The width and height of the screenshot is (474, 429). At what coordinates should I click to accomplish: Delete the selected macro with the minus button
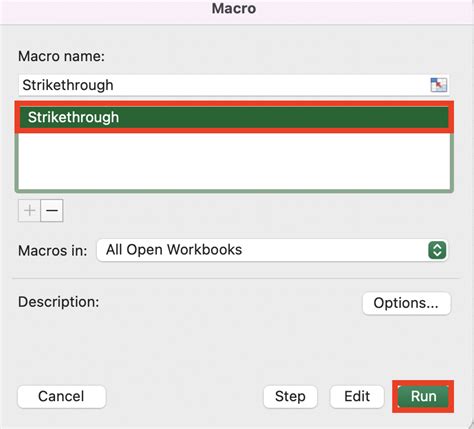pos(52,211)
